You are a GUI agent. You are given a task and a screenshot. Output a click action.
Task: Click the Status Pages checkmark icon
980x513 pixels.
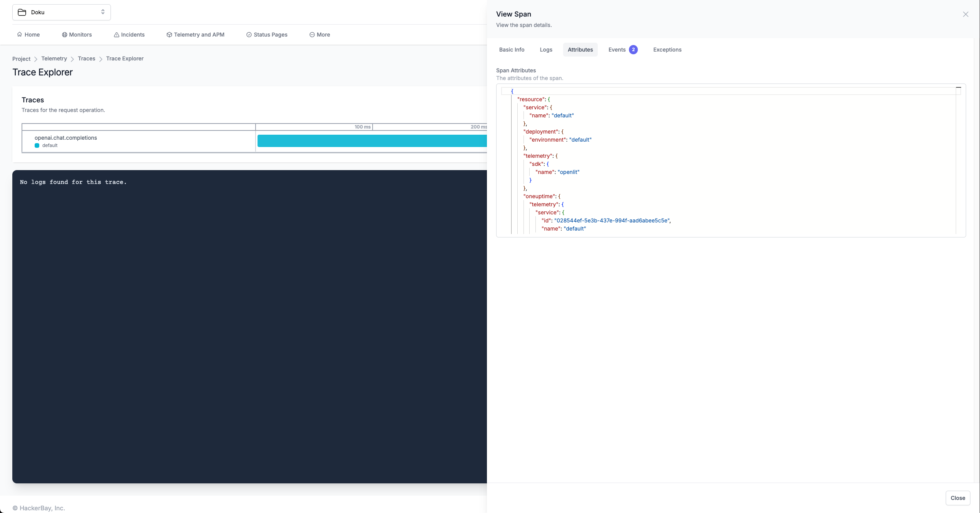(x=249, y=35)
